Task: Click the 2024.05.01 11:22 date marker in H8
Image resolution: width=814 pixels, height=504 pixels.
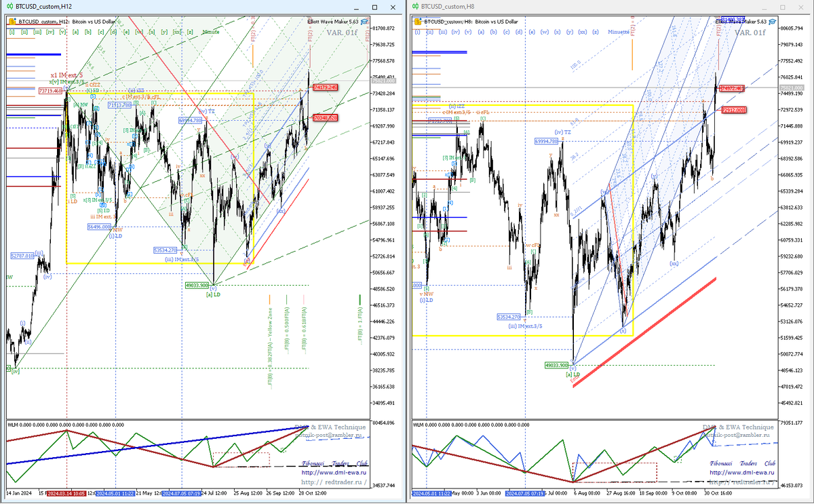Action: pyautogui.click(x=432, y=494)
